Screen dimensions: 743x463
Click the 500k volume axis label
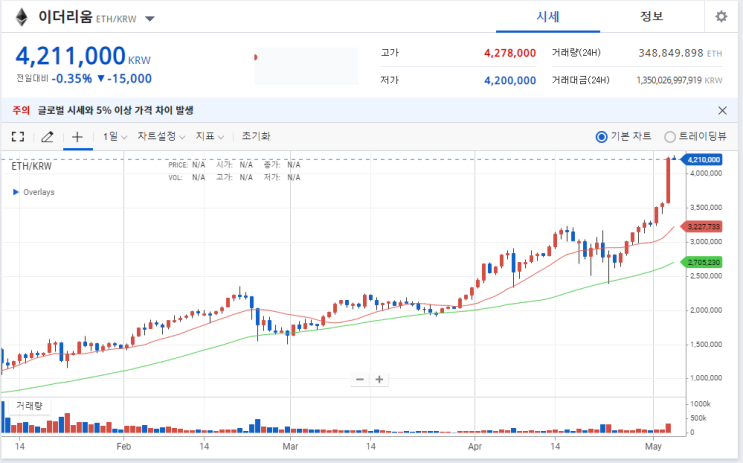700,418
